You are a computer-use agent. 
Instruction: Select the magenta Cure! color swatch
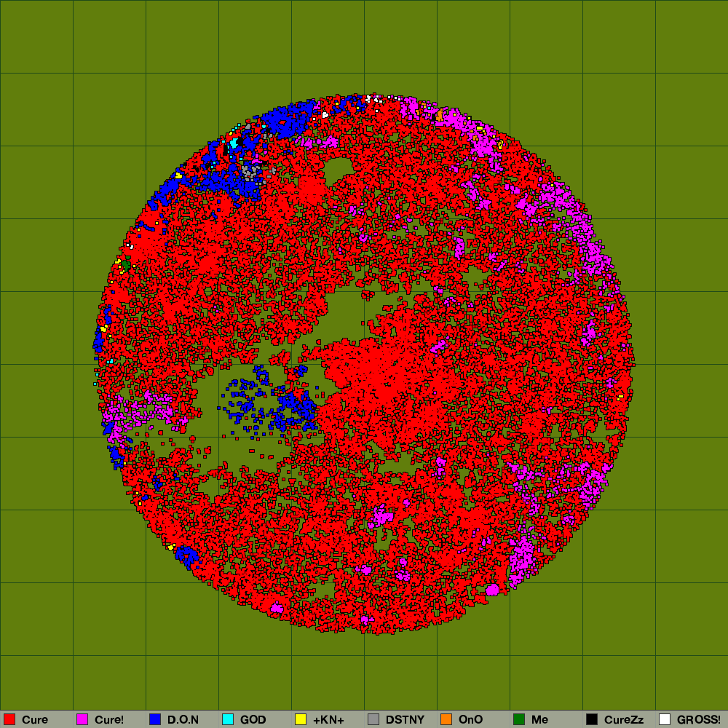point(82,719)
